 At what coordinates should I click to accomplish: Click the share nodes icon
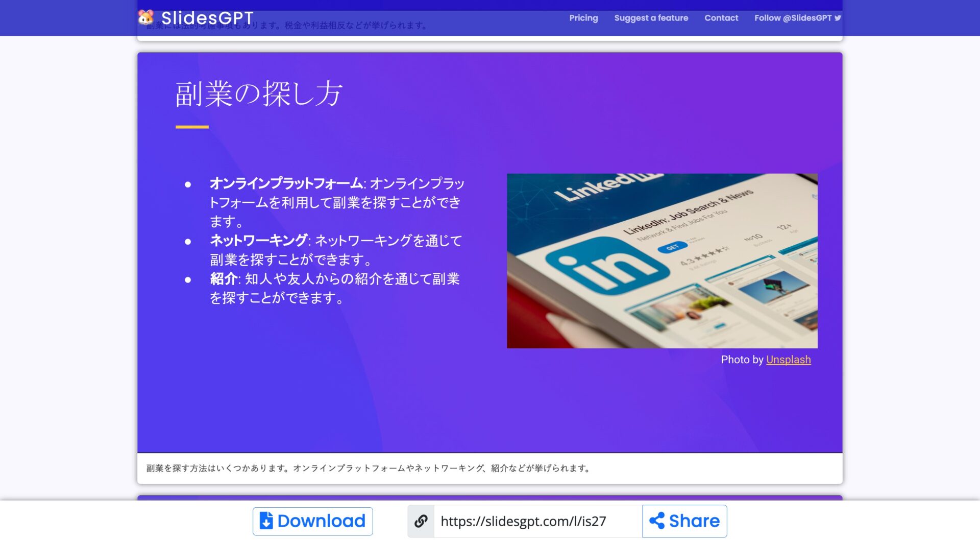(656, 521)
